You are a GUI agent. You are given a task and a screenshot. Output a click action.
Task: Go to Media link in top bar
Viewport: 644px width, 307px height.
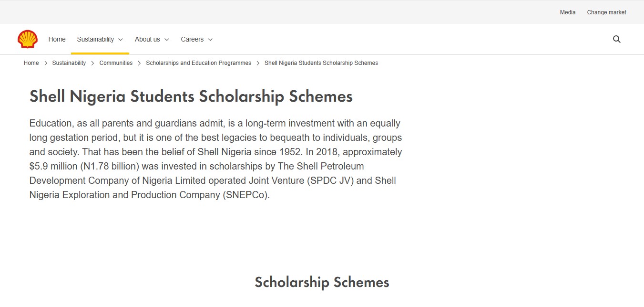[x=568, y=12]
